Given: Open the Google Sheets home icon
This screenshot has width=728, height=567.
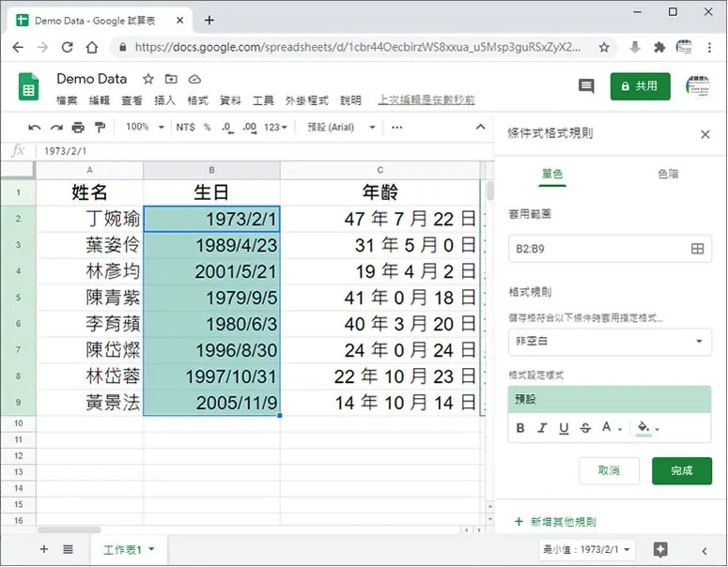Looking at the screenshot, I should pyautogui.click(x=29, y=86).
